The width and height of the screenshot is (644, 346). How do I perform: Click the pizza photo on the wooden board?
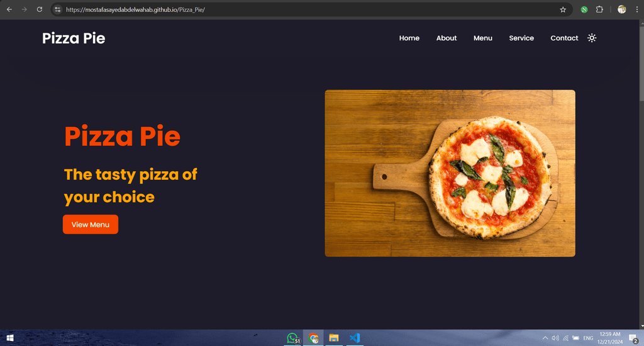tap(450, 173)
